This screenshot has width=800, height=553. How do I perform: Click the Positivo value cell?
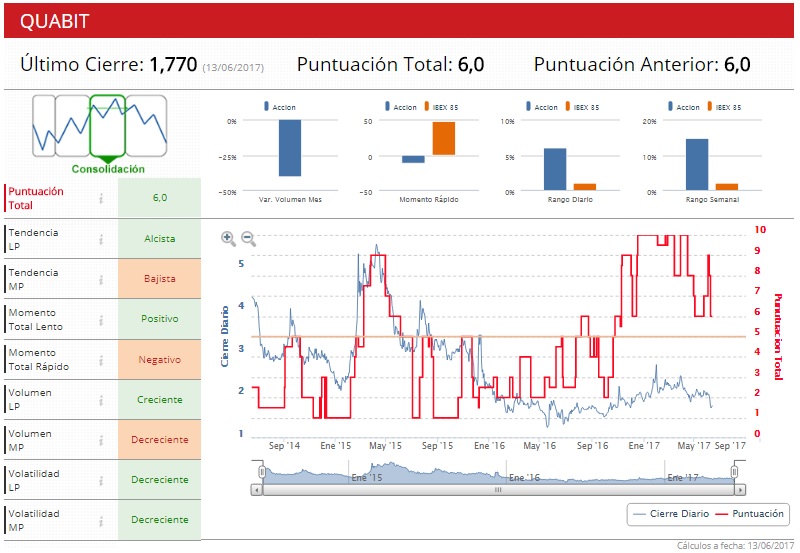(x=160, y=319)
